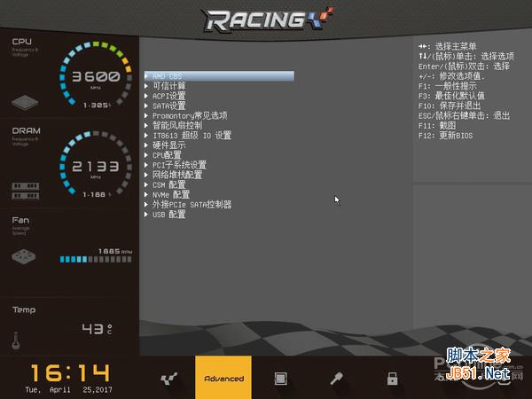
Task: Open the Chipset tab chip icon
Action: coord(280,379)
